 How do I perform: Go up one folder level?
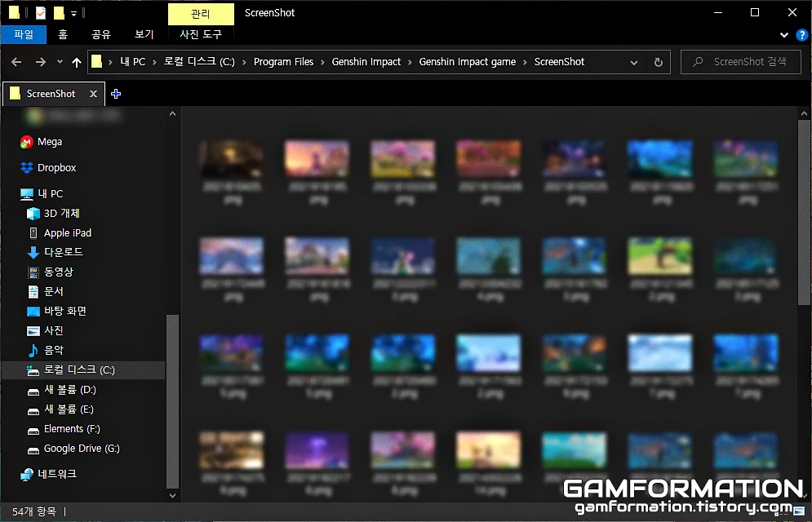click(77, 62)
